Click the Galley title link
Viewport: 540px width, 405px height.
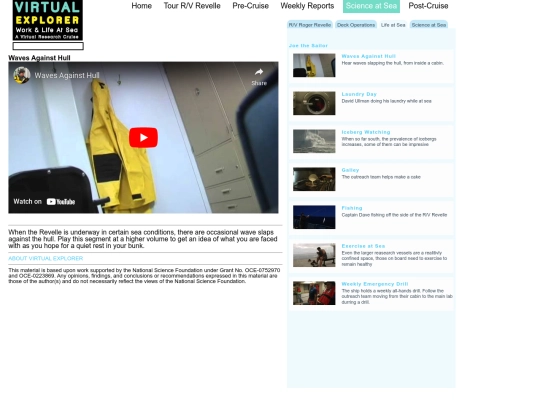350,170
